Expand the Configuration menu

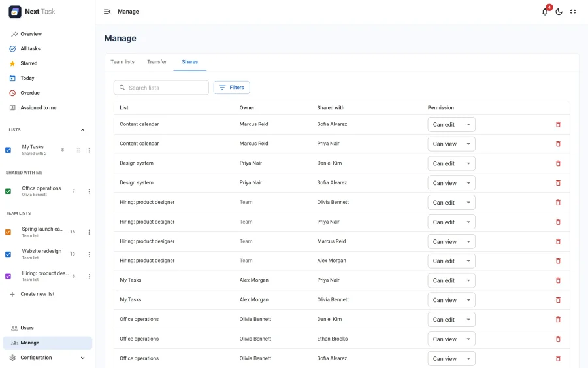point(82,358)
